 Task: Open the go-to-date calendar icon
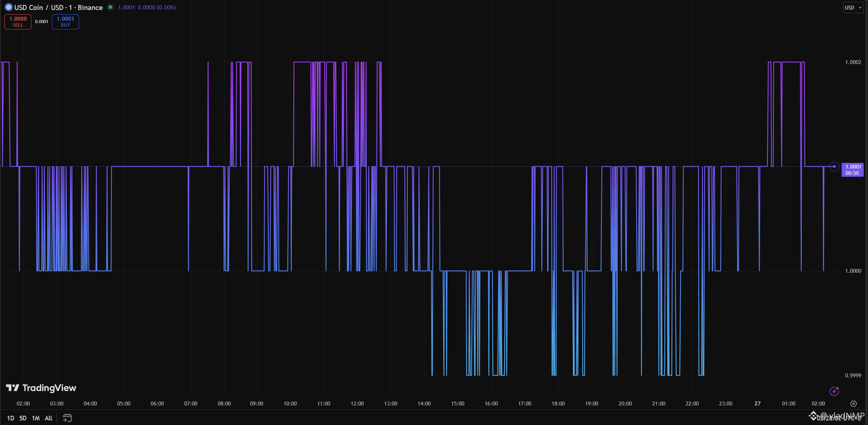[x=67, y=418]
